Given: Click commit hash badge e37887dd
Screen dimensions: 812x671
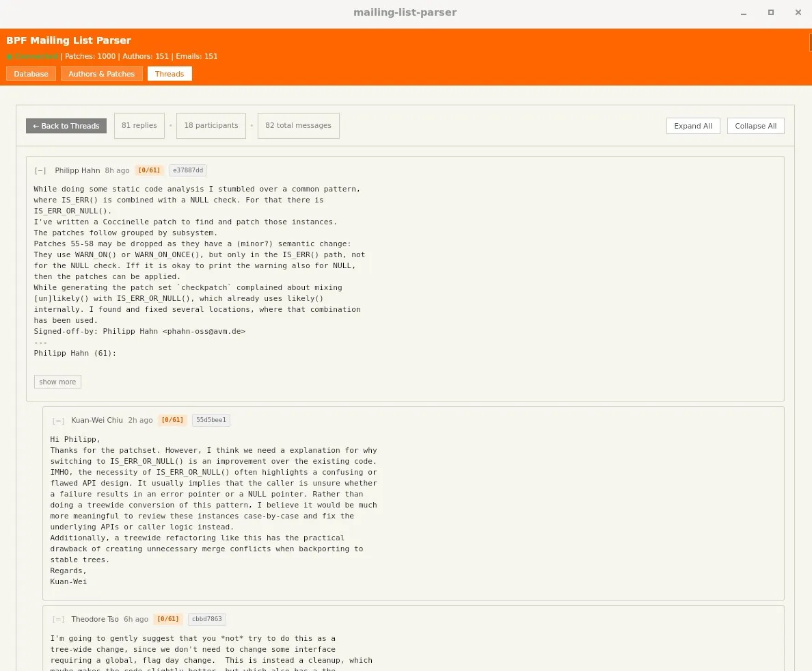Looking at the screenshot, I should [x=187, y=171].
